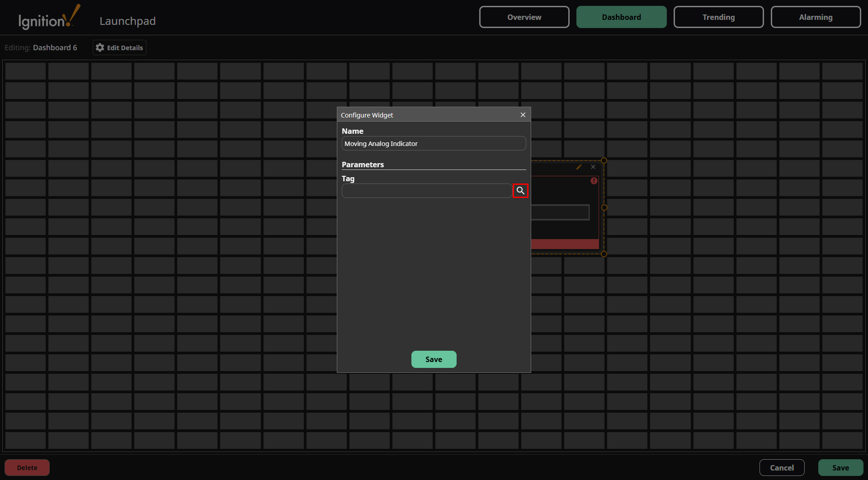Click the gear icon next to Edit Details
Image resolution: width=868 pixels, height=480 pixels.
pyautogui.click(x=99, y=47)
